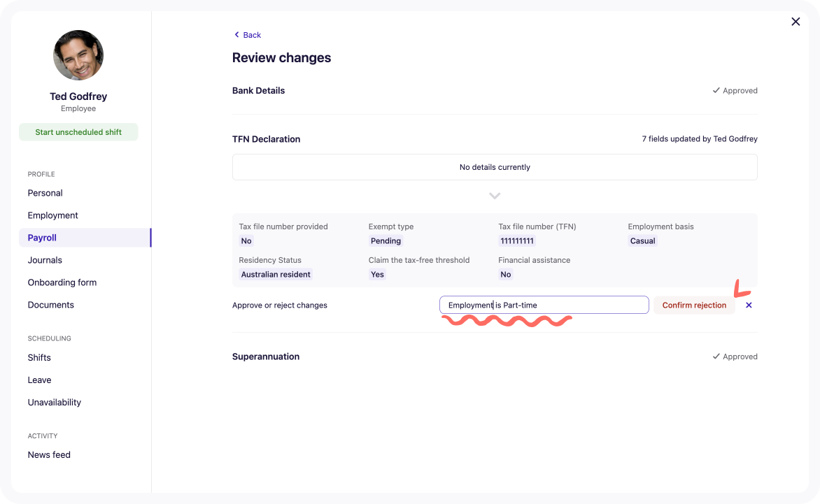
Task: Click the Bank Details section heading
Action: pyautogui.click(x=258, y=90)
